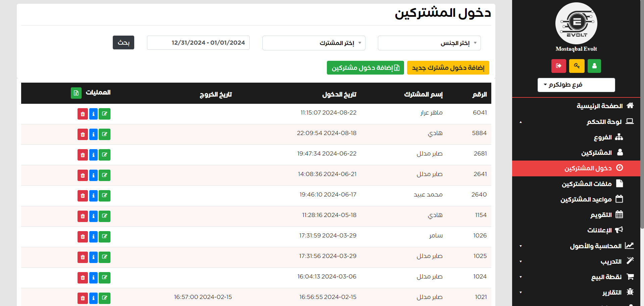644x306 pixels.
Task: Show info for entry 1021
Action: (93, 298)
